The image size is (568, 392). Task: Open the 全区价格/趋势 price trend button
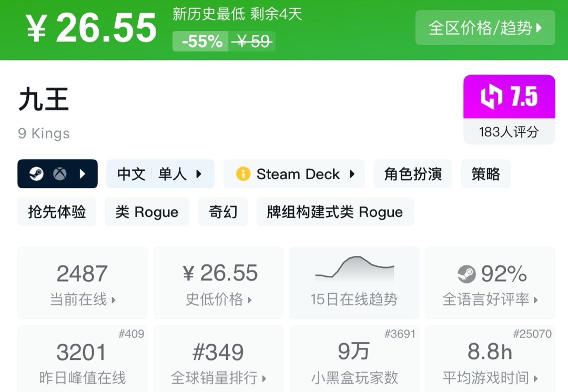pyautogui.click(x=485, y=28)
